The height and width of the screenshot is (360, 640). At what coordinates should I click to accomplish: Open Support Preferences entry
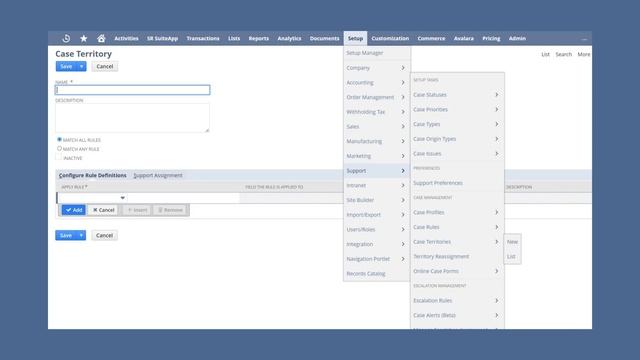point(457,183)
